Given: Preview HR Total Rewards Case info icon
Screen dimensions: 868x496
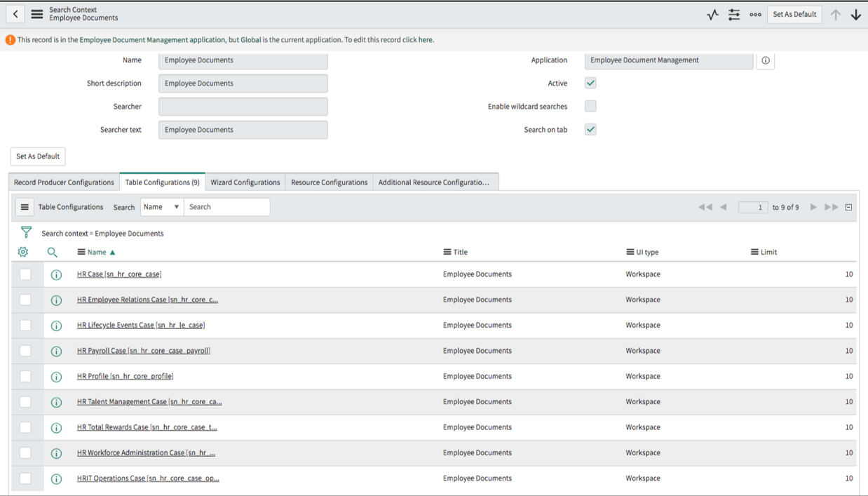Looking at the screenshot, I should point(57,428).
